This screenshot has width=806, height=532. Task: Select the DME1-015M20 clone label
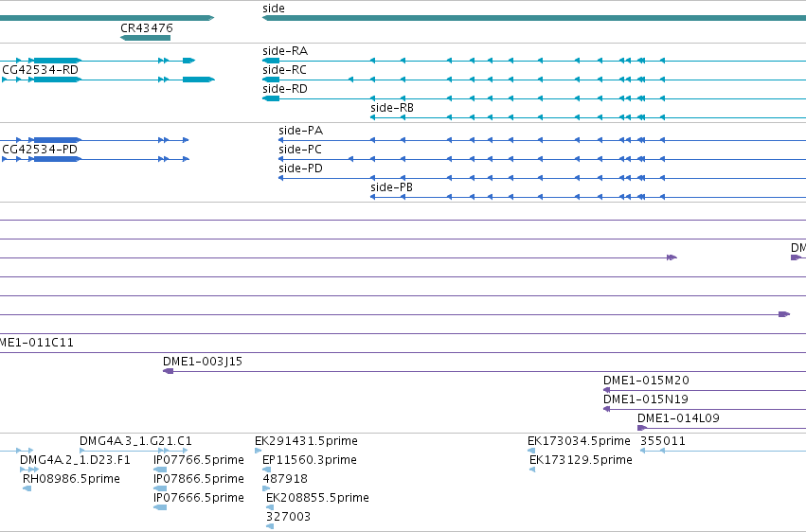tap(646, 381)
